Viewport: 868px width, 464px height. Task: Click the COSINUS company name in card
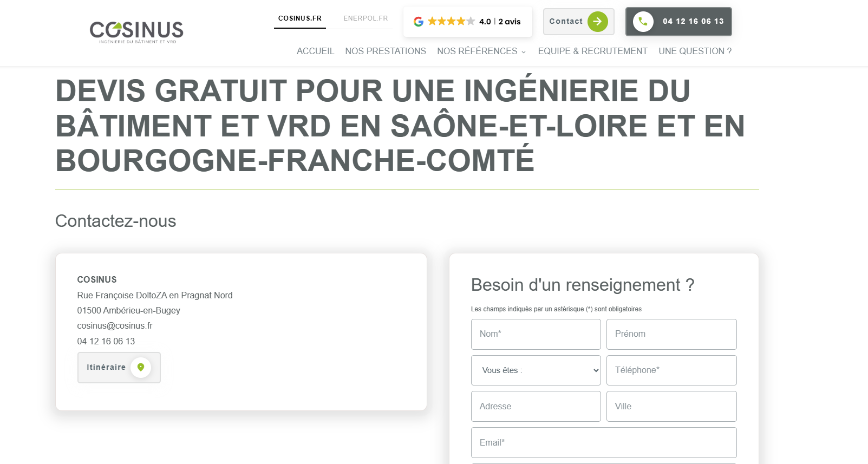pos(97,280)
